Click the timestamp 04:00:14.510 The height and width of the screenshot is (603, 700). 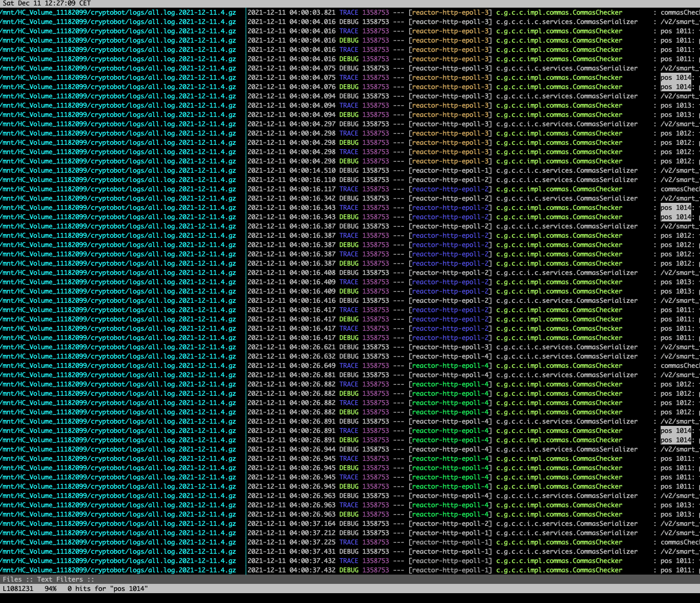click(313, 171)
